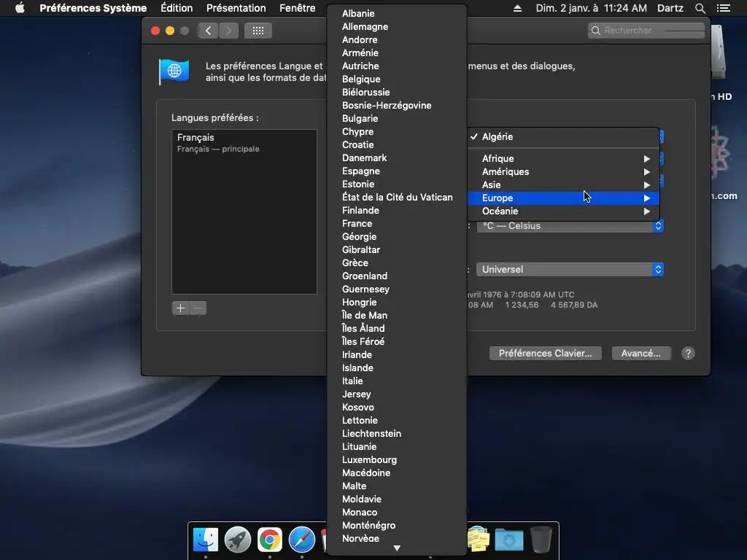Viewport: 747px width, 560px height.
Task: Choose Danemark in the country list
Action: click(x=396, y=158)
